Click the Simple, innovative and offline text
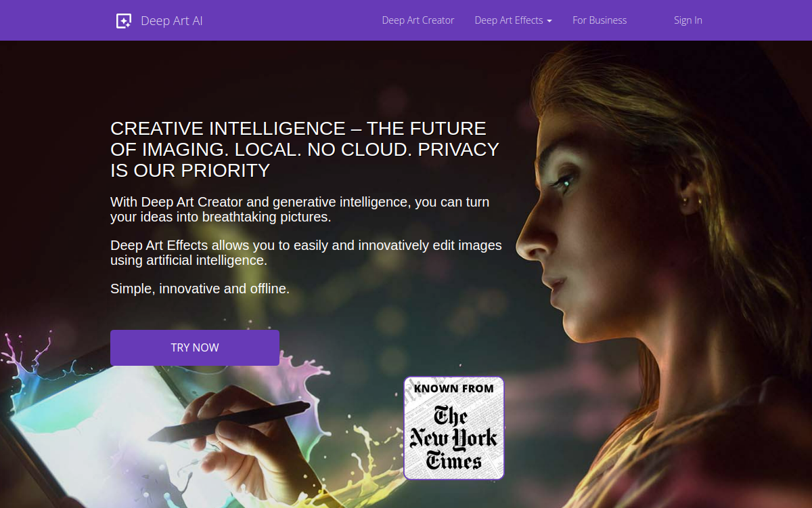The width and height of the screenshot is (812, 508). coord(200,289)
